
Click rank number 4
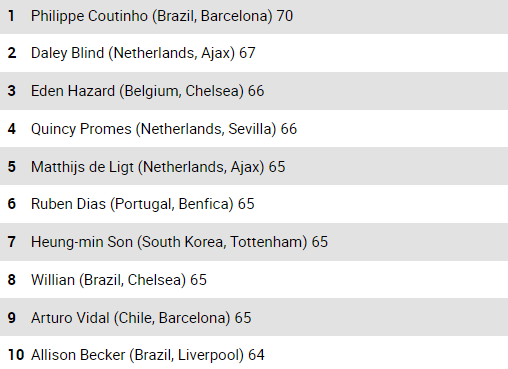(x=12, y=129)
